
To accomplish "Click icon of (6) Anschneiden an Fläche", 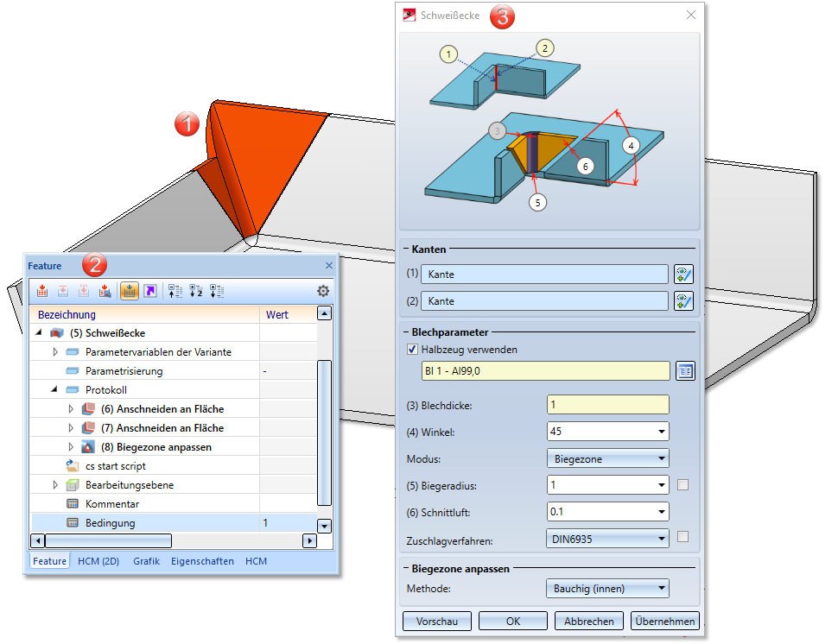I will pos(88,409).
